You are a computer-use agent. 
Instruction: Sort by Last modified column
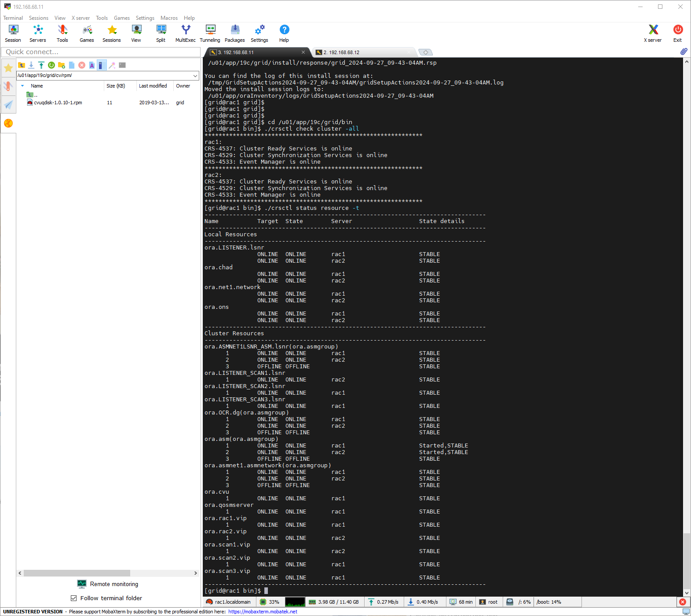(153, 86)
